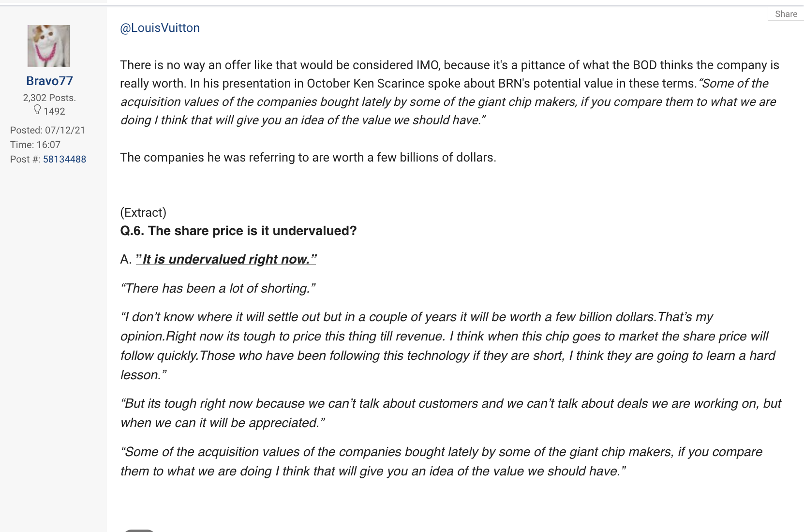
Task: Open post number 58134488 link
Action: [x=64, y=159]
